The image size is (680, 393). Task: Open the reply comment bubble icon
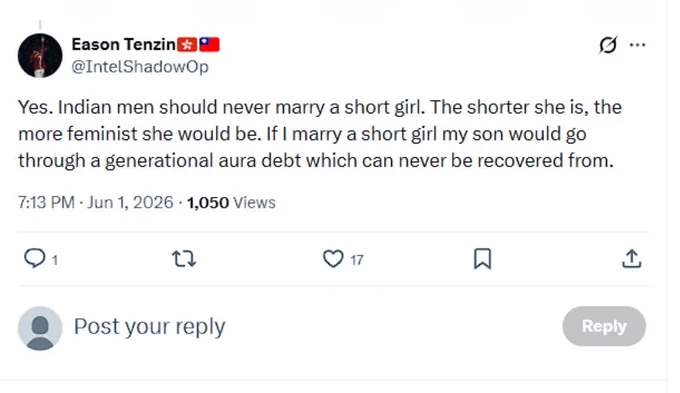tap(34, 259)
